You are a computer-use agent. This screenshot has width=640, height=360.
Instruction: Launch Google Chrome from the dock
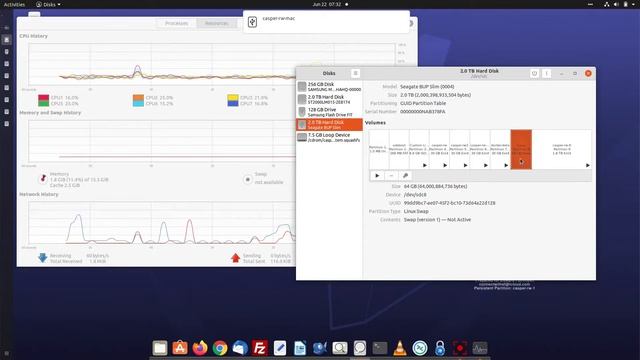pyautogui.click(x=220, y=348)
